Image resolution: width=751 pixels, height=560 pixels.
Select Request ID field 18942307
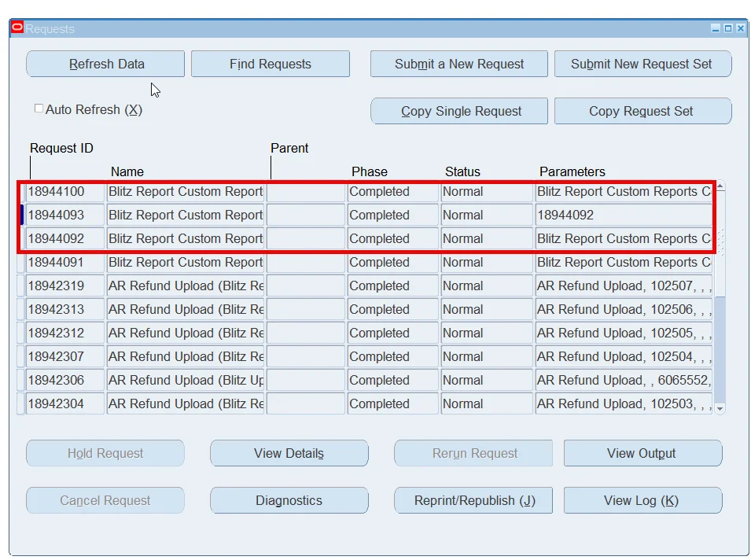(65, 356)
